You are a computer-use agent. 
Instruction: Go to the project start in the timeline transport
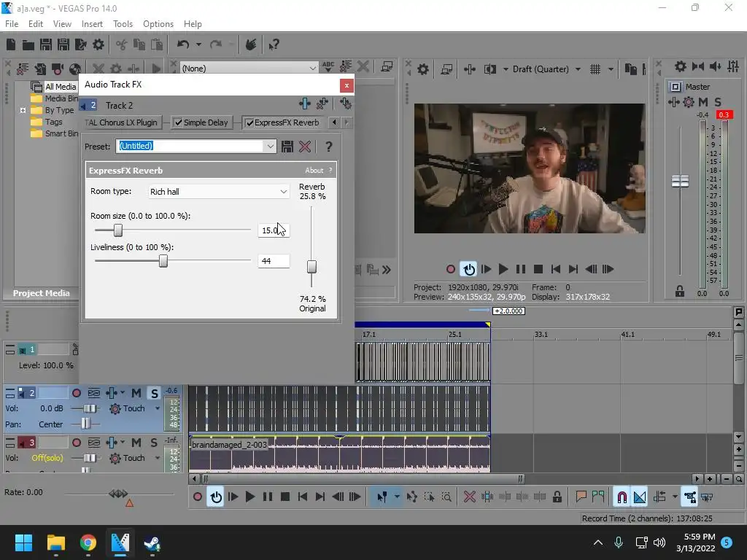pos(303,497)
